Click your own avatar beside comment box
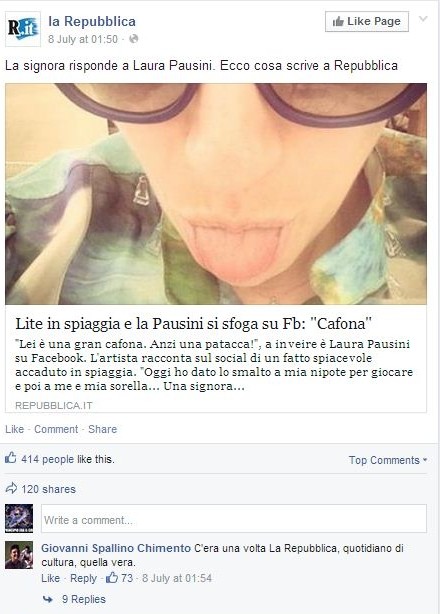 tap(19, 518)
